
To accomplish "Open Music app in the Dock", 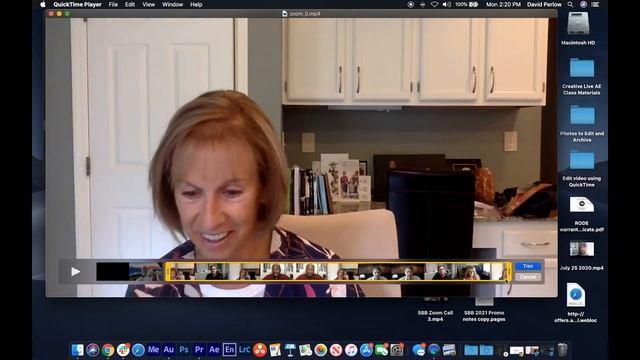I will (351, 350).
